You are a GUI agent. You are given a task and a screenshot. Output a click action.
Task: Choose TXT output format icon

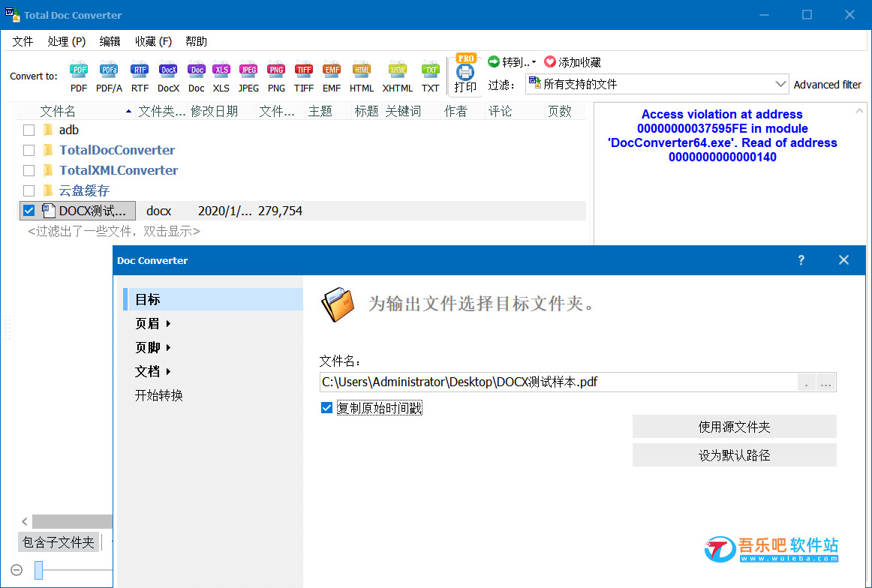[x=431, y=76]
